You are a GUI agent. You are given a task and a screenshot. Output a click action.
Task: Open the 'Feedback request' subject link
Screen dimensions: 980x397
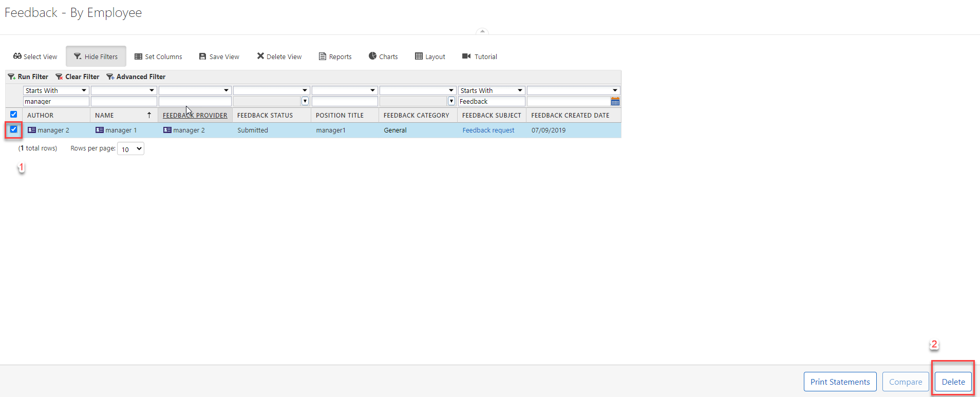click(x=488, y=130)
